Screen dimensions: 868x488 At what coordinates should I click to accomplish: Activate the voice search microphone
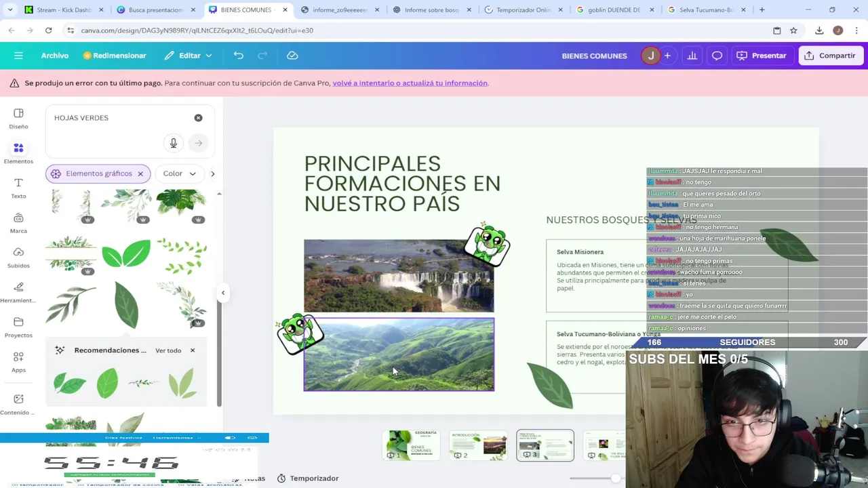173,143
